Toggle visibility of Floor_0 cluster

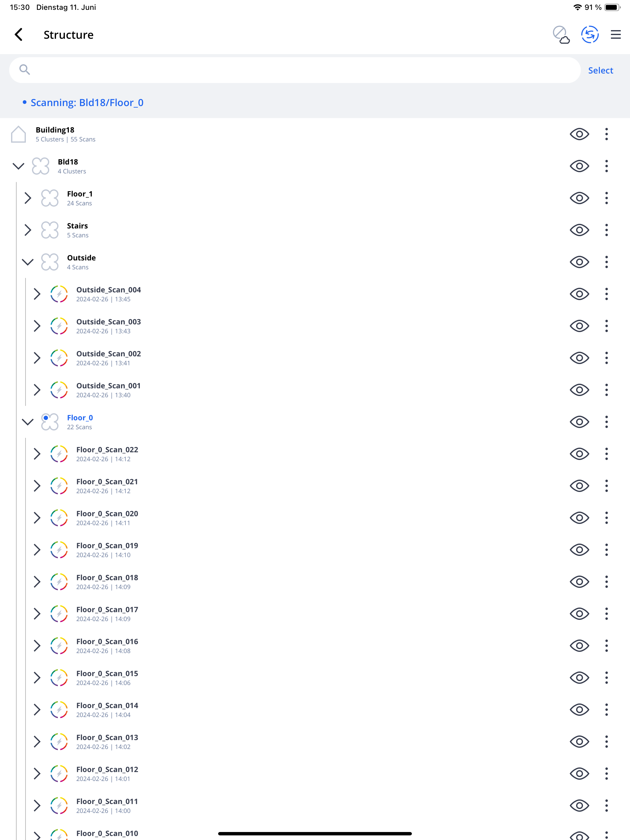579,422
